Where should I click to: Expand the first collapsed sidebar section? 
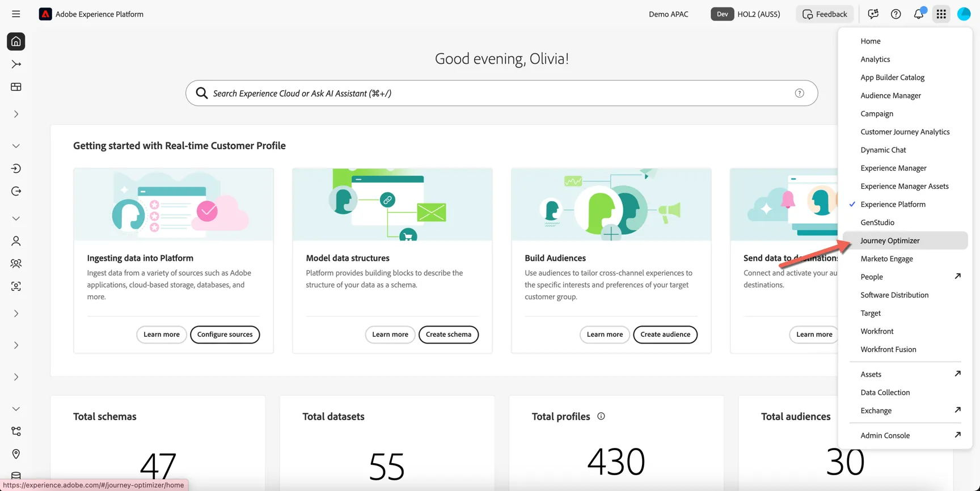click(x=16, y=114)
